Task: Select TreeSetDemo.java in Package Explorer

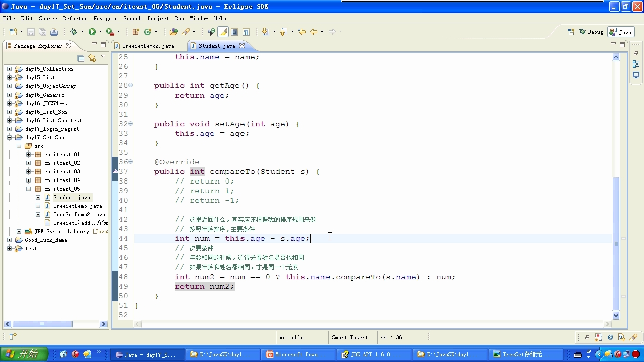Action: (77, 206)
